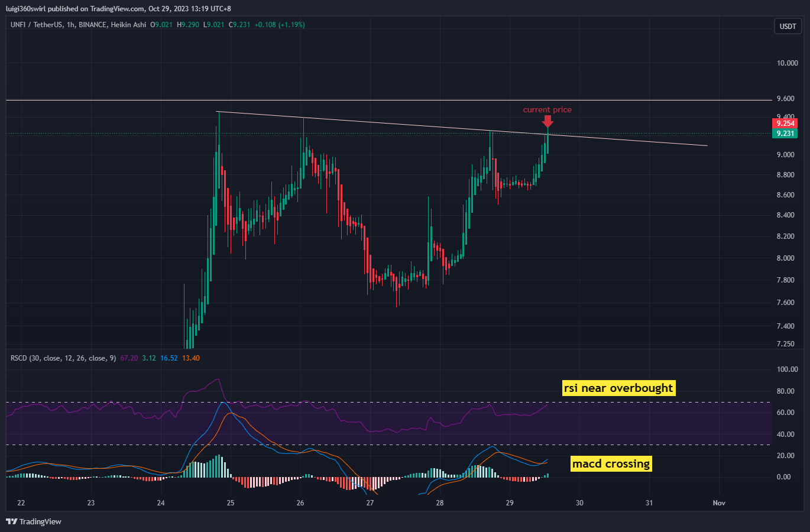Click the date label 30 on time axis
Viewport: 810px width, 532px height.
[579, 503]
